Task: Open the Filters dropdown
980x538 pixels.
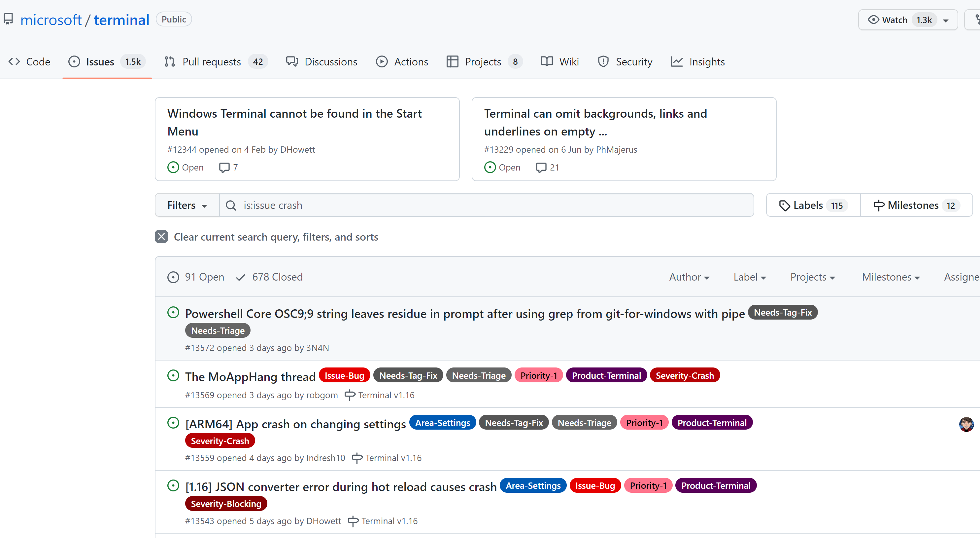Action: [x=187, y=205]
